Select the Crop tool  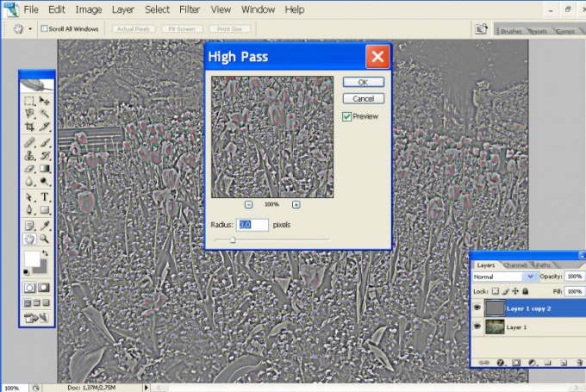[29, 127]
